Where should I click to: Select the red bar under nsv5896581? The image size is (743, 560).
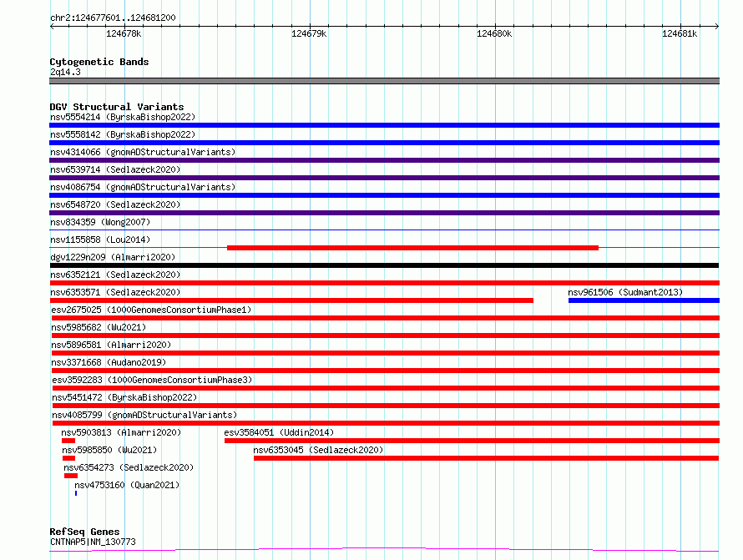(385, 353)
